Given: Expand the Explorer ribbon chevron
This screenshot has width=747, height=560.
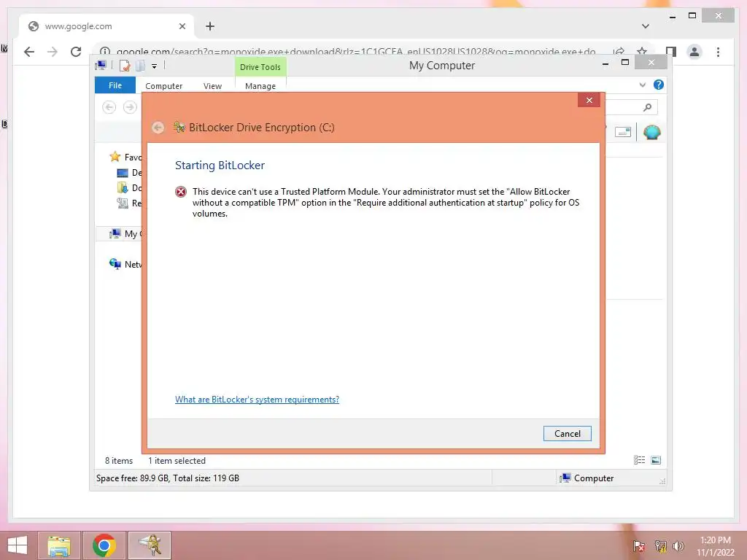Looking at the screenshot, I should point(642,85).
